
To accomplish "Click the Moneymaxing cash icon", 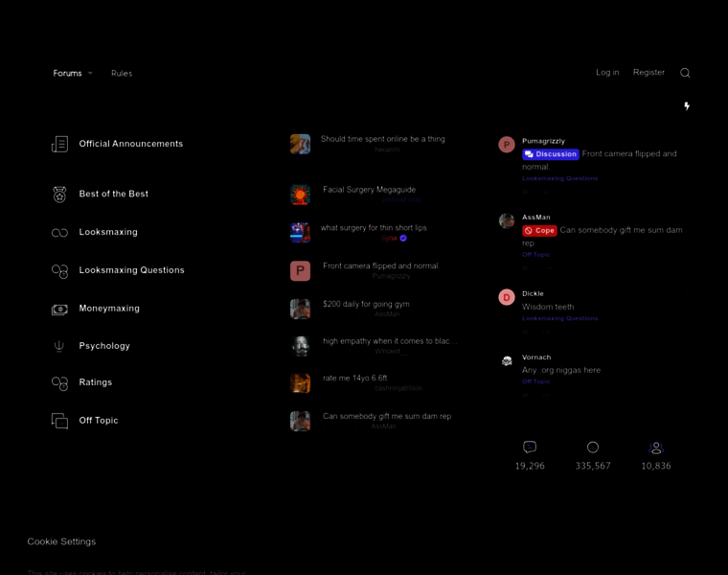I will (x=59, y=309).
